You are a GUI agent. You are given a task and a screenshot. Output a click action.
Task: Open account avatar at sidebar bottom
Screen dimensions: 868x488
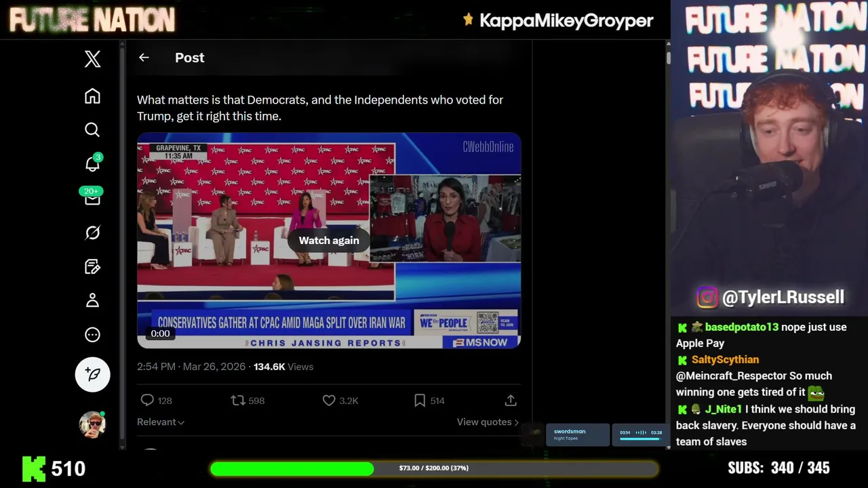coord(92,424)
